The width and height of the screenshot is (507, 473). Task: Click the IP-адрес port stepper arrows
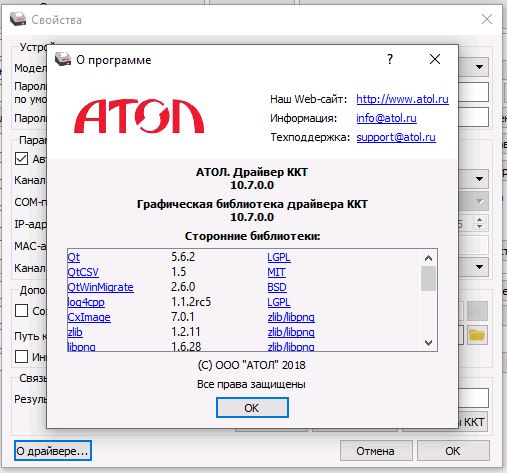click(479, 223)
